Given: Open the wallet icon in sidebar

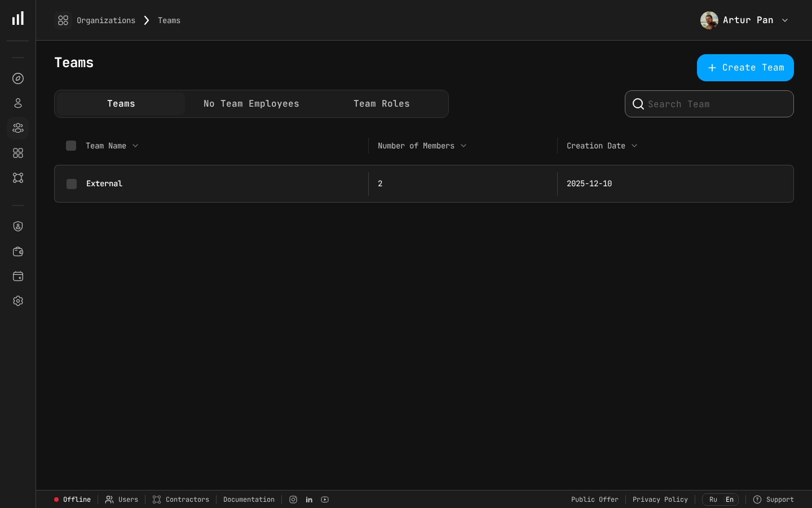Looking at the screenshot, I should 18,252.
